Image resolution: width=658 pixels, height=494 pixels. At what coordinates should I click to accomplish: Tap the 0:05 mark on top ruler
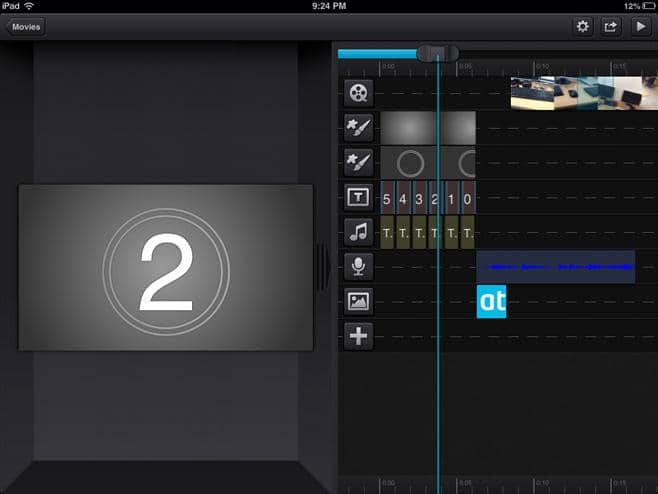point(465,67)
